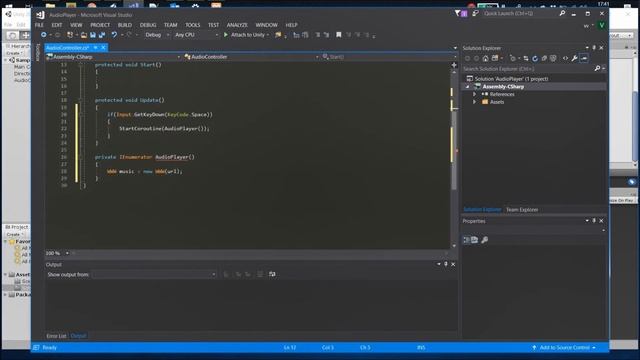Screen dimensions: 640x360
Task: Undo the last edit via toolbar
Action: (114, 35)
